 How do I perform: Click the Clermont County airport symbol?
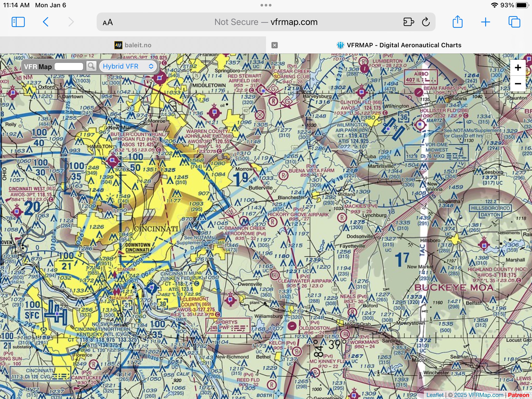[230, 300]
